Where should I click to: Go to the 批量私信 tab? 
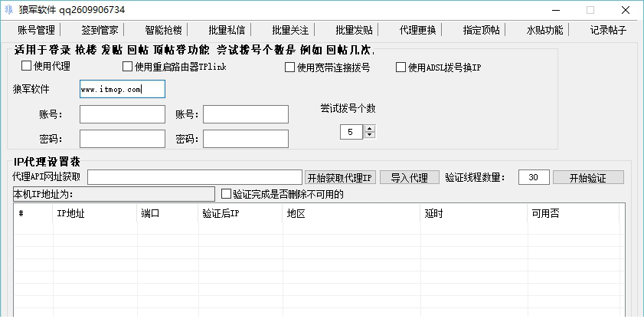[227, 30]
